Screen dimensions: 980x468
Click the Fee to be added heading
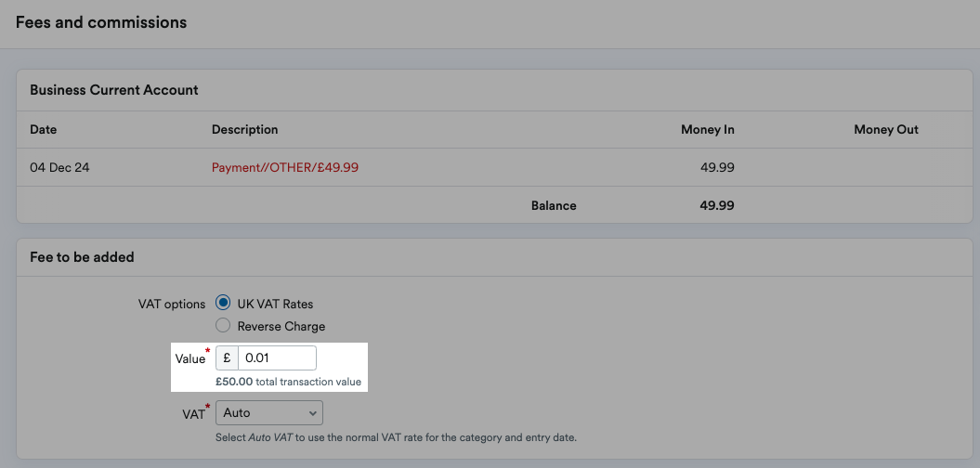click(82, 257)
